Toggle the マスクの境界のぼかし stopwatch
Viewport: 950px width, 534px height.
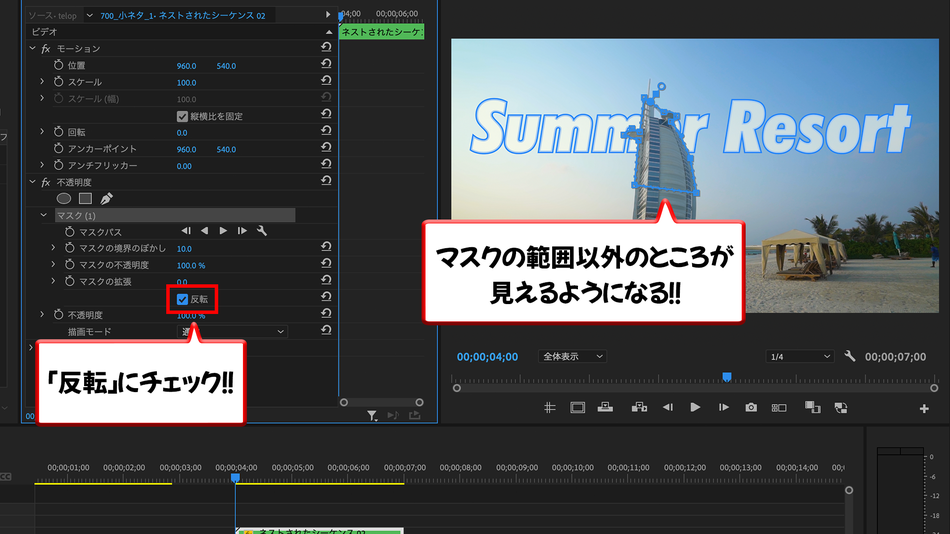tap(70, 248)
